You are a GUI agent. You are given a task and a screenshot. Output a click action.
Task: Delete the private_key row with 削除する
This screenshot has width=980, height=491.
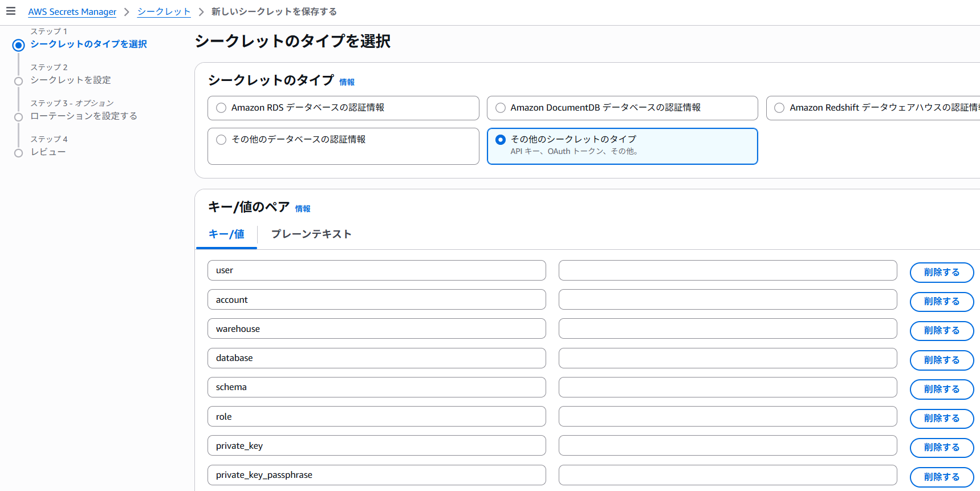tap(942, 448)
